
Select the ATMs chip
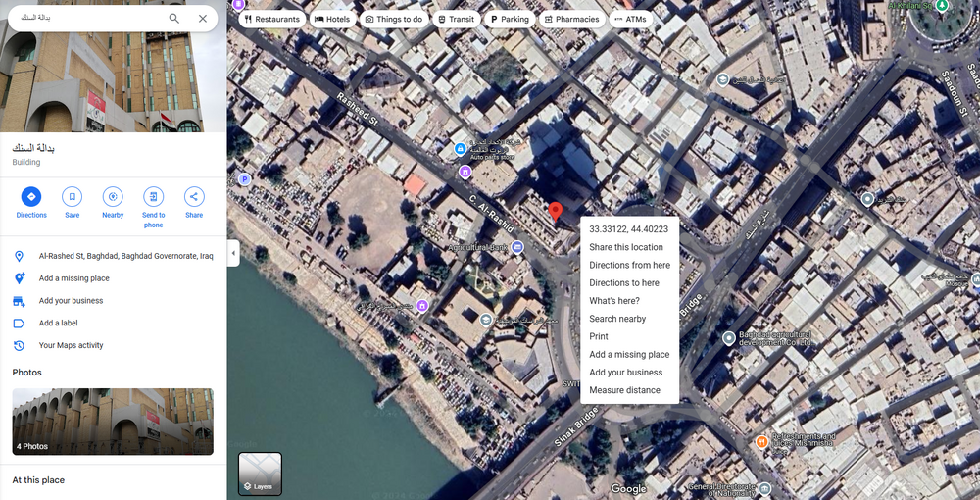pos(630,19)
